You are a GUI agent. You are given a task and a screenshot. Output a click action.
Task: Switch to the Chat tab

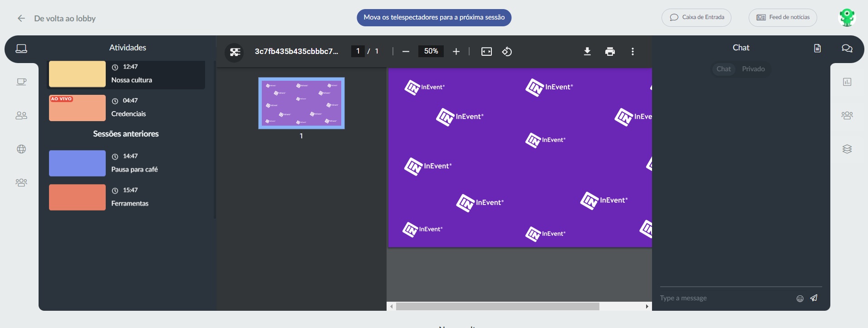(x=724, y=69)
